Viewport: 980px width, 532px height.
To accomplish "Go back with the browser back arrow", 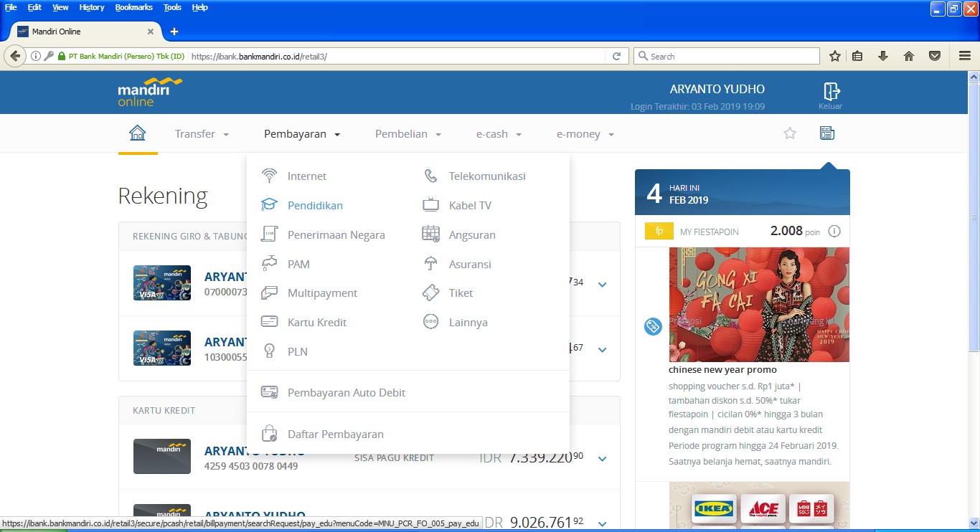I will (15, 56).
